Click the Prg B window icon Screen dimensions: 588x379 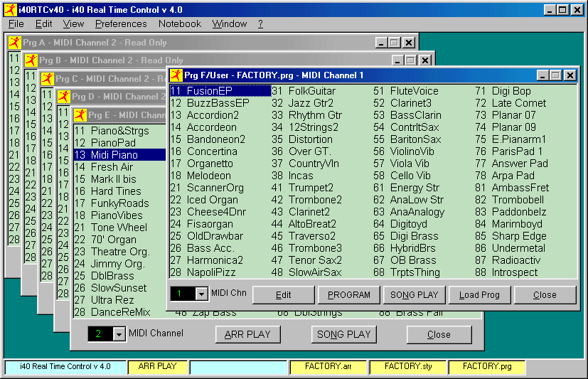31,60
